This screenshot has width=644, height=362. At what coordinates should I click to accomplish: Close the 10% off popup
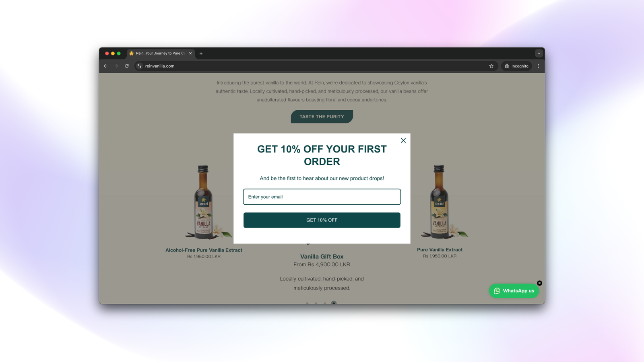pos(403,140)
